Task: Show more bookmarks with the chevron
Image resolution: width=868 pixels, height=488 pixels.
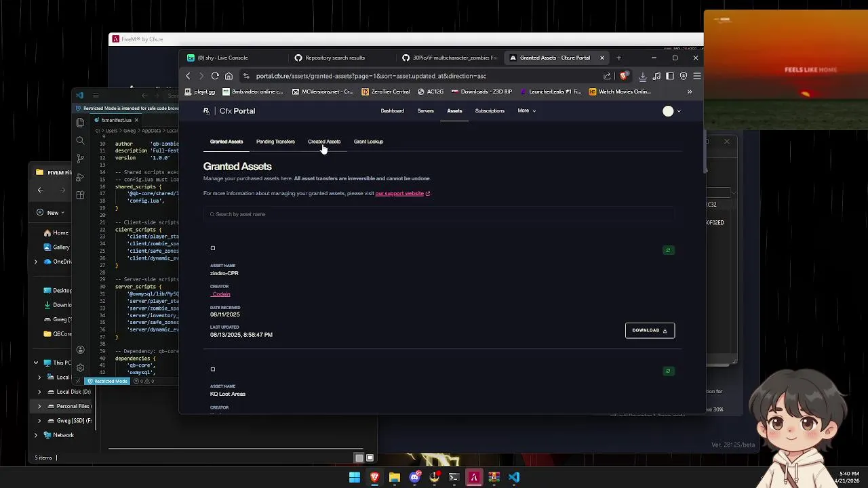Action: click(690, 91)
